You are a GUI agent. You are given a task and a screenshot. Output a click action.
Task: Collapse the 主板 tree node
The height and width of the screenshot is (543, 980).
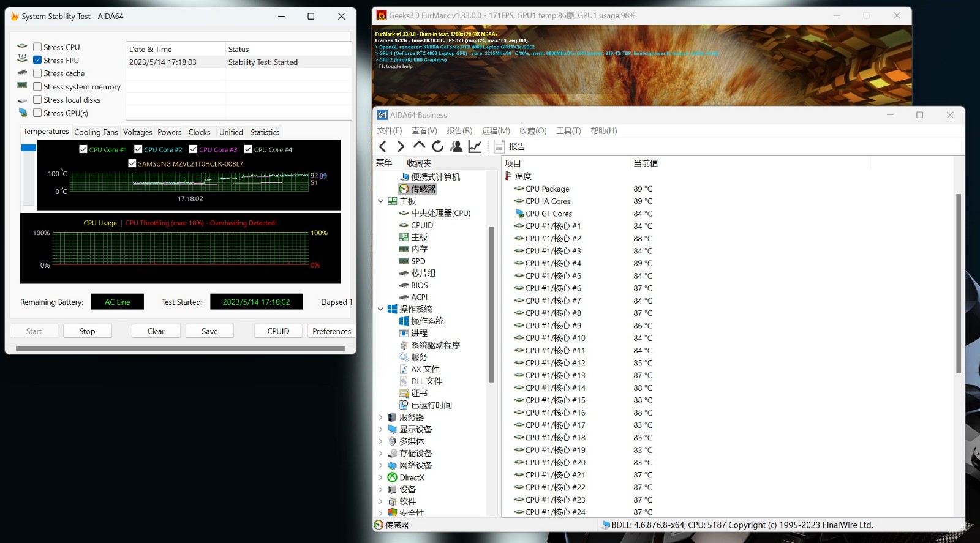click(380, 201)
